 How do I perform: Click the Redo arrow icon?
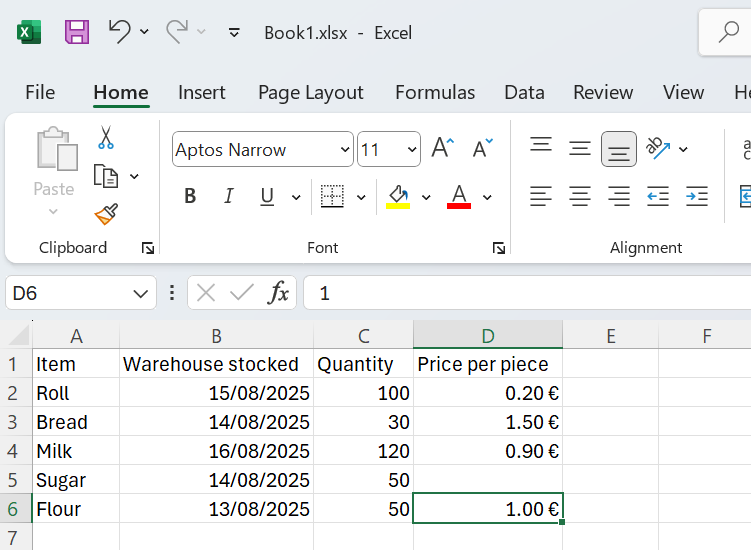pyautogui.click(x=177, y=32)
